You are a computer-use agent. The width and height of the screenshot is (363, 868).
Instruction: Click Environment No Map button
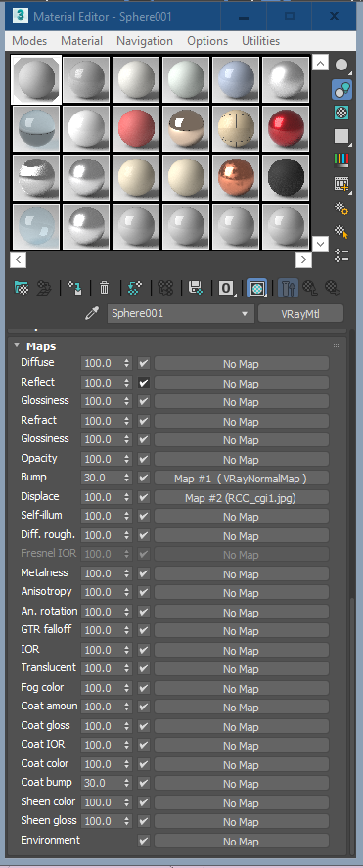[242, 841]
